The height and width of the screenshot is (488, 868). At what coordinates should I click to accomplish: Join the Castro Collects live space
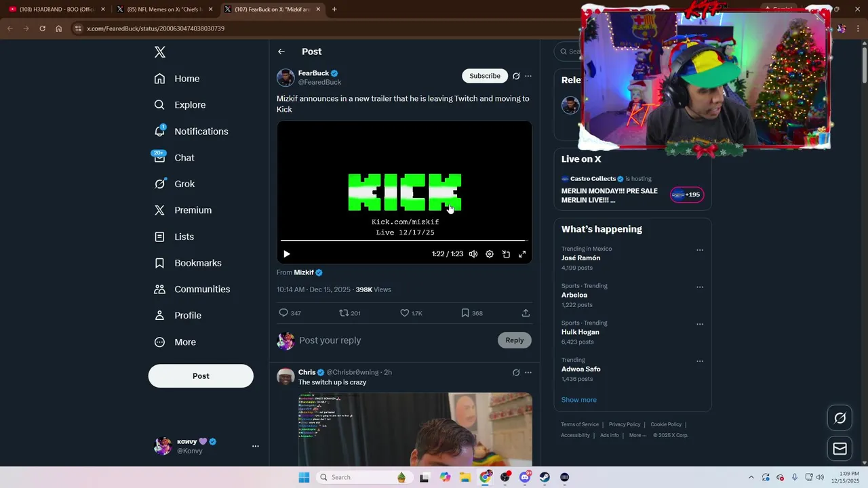(x=688, y=195)
